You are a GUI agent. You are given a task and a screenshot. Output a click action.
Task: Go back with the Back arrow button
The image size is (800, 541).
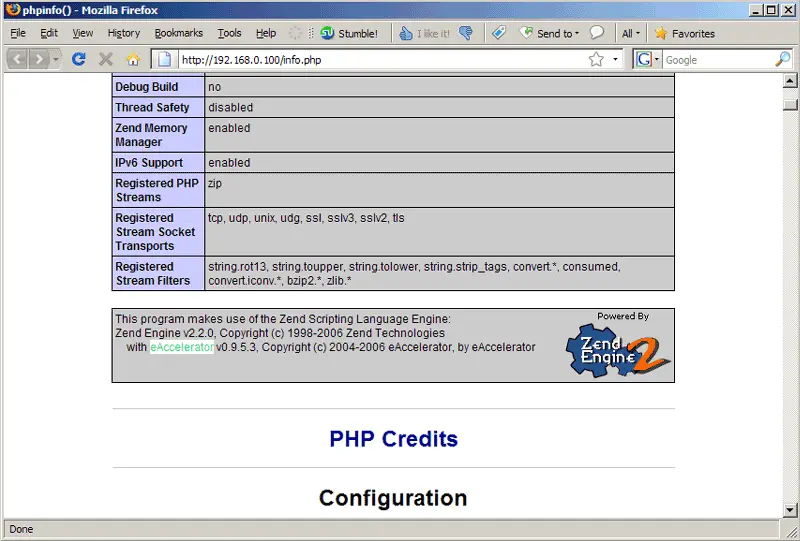coord(17,59)
